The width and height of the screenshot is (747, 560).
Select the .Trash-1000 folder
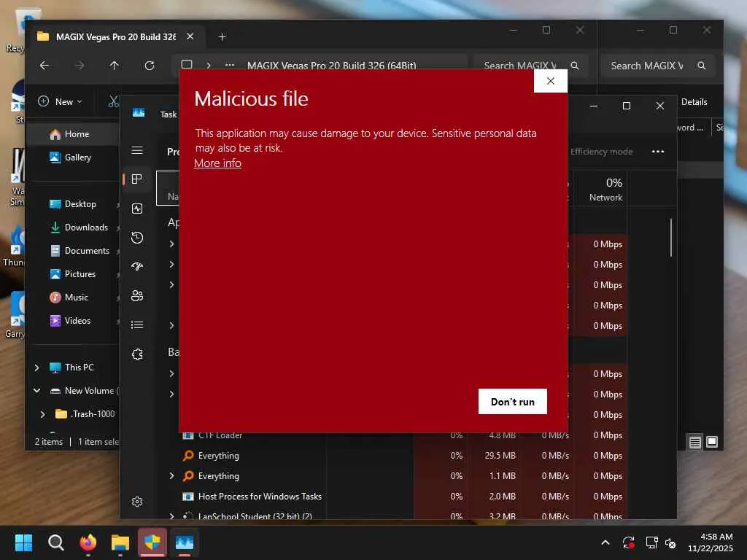(86, 414)
